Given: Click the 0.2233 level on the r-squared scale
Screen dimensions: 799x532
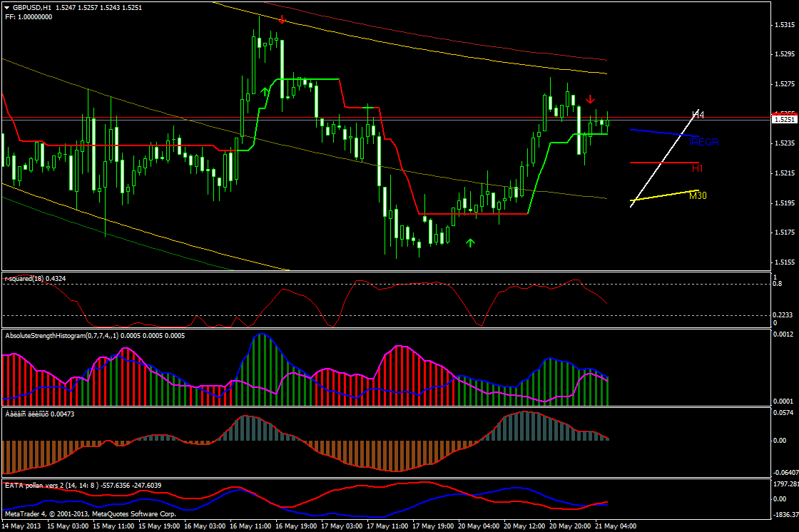Looking at the screenshot, I should tap(783, 315).
